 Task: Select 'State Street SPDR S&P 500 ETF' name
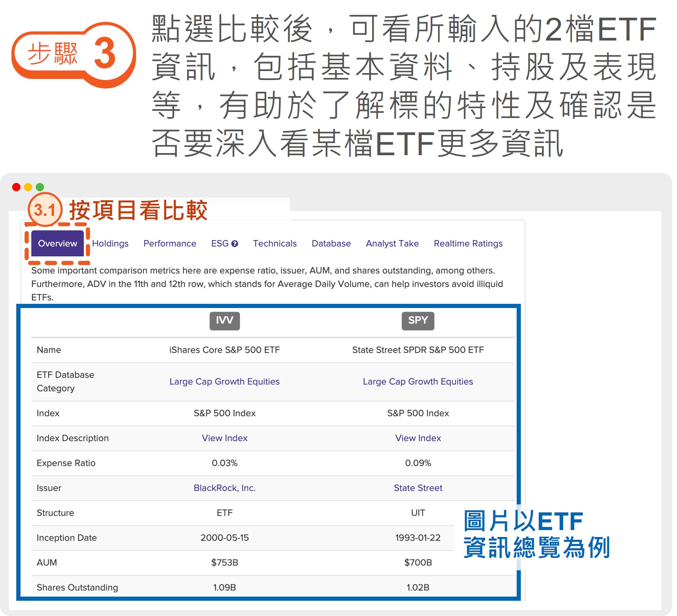pos(418,350)
